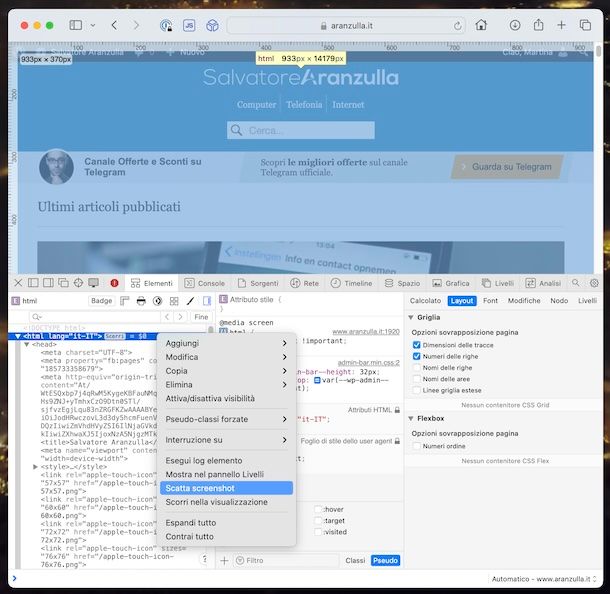Open sidebar dropdown chevron in Safari toolbar

[x=93, y=26]
